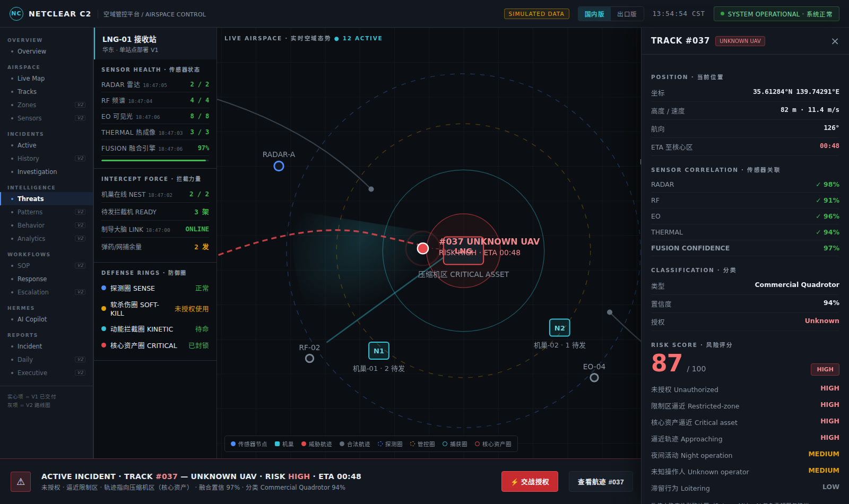Click the RADAR 雷达 sensor health row
The width and height of the screenshot is (849, 504).
pyautogui.click(x=155, y=84)
